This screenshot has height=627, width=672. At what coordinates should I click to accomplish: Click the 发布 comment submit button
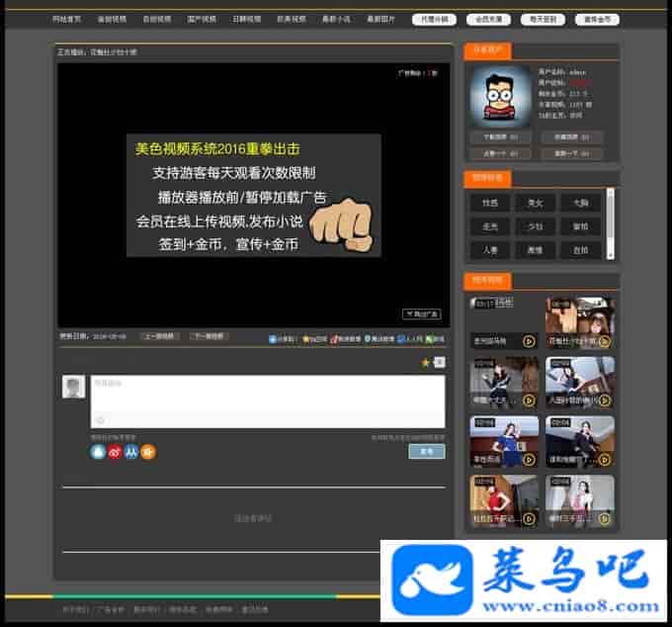click(426, 451)
